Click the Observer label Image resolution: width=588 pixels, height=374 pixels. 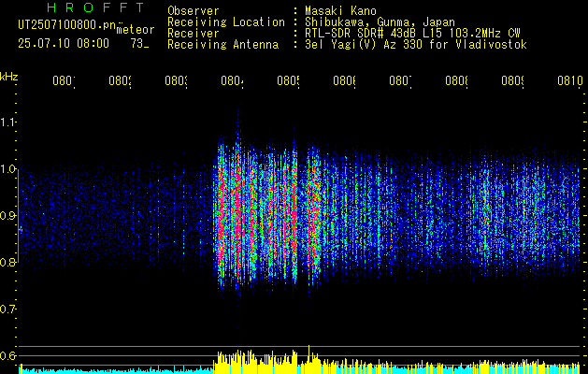[x=194, y=10]
